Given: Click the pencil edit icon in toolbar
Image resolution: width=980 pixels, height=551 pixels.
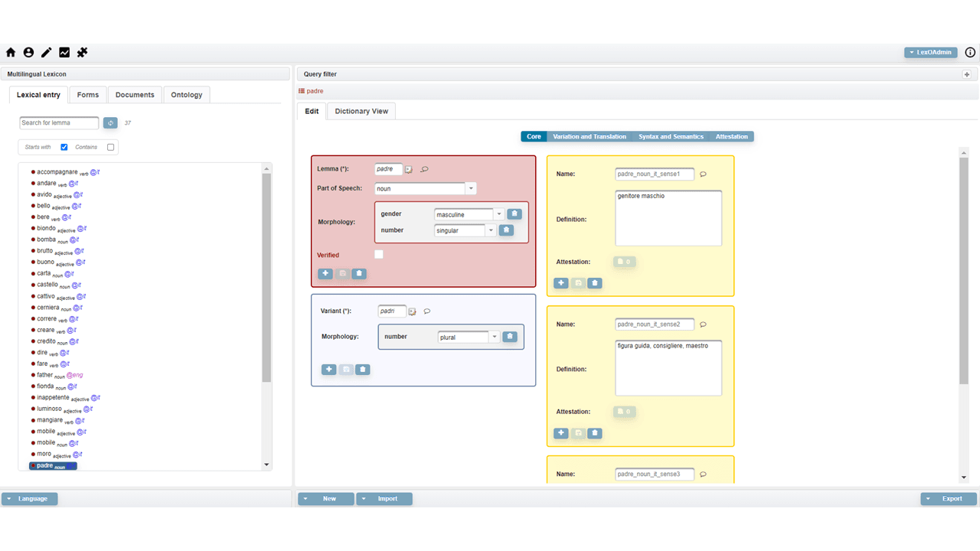Looking at the screenshot, I should (47, 53).
